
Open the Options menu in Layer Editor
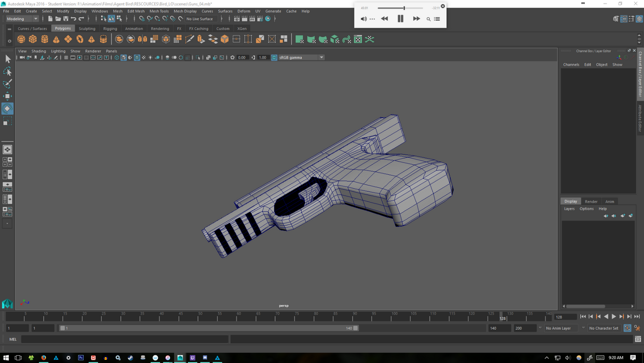pos(586,209)
